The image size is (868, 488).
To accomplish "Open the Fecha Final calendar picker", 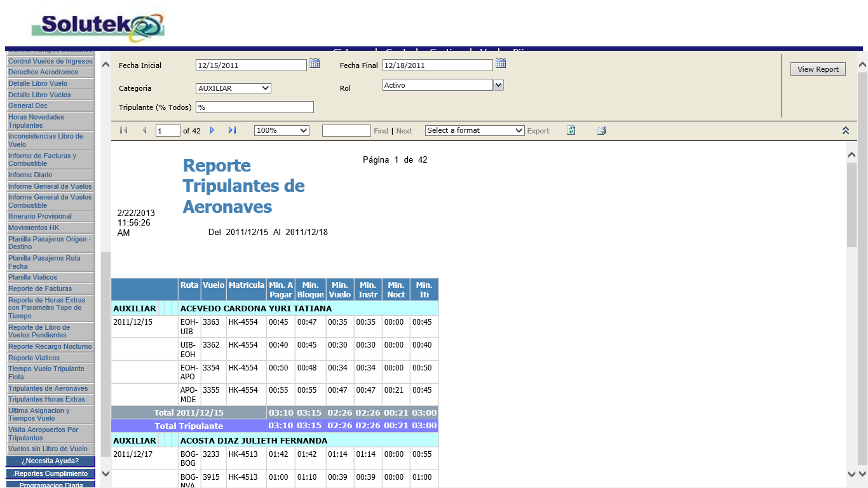I will [501, 64].
